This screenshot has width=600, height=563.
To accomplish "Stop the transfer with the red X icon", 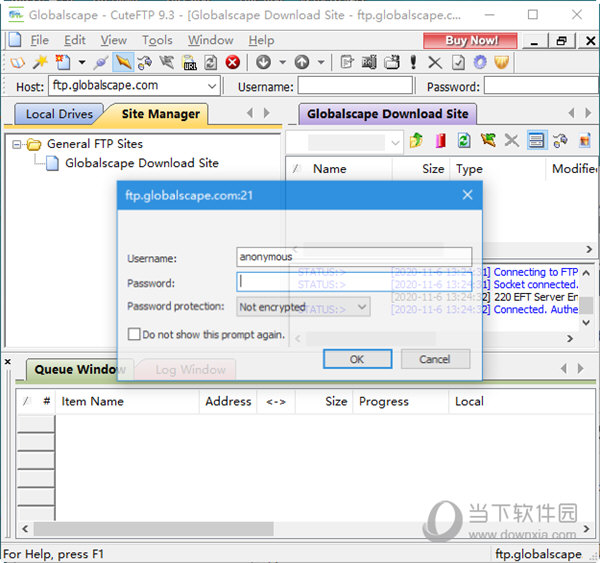I will pyautogui.click(x=233, y=62).
